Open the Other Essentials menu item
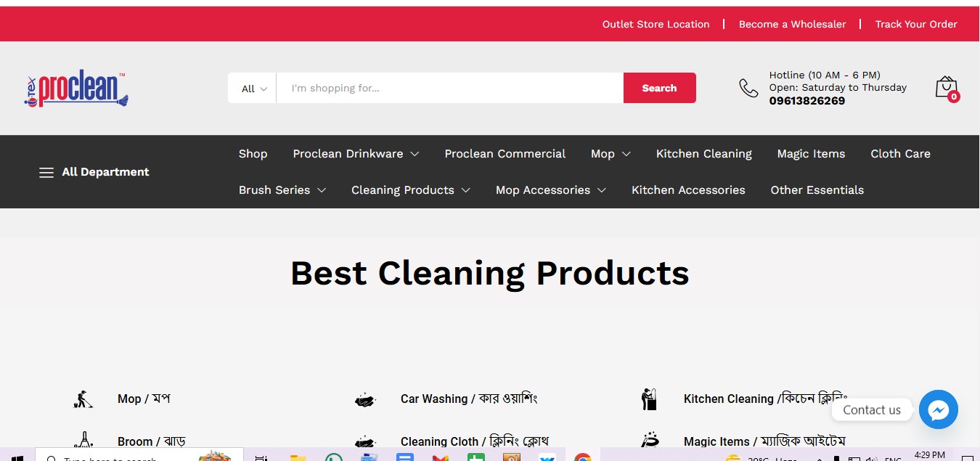980x461 pixels. coord(817,190)
